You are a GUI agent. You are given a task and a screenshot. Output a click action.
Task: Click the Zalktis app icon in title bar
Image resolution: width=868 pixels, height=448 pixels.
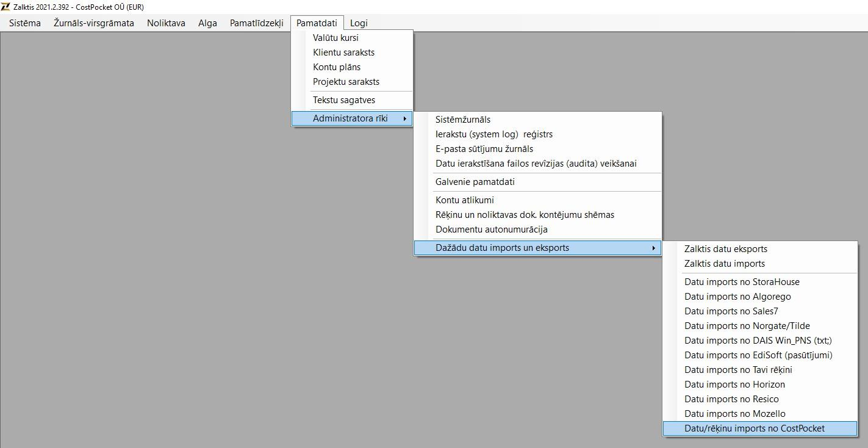pos(6,7)
